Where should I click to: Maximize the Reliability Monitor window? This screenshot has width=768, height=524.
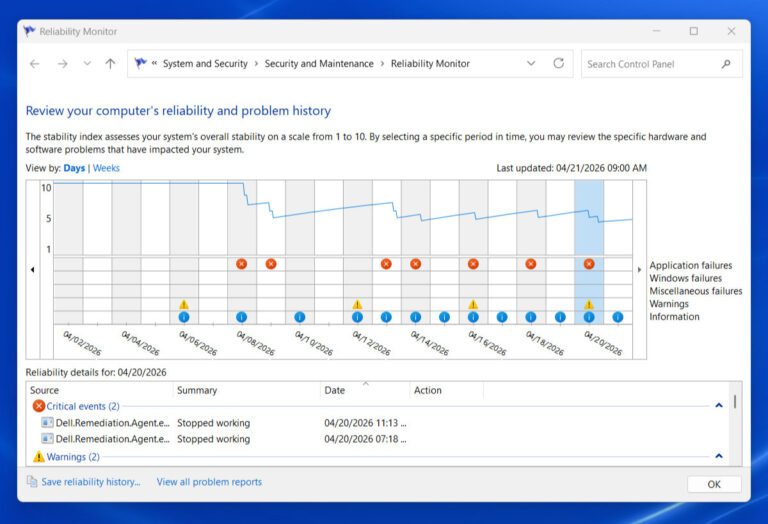tap(694, 31)
